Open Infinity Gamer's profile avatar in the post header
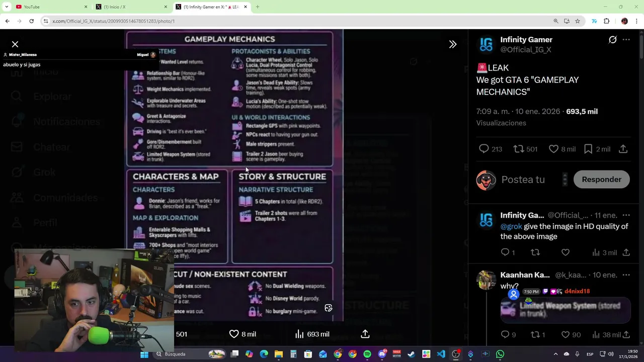The image size is (644, 362). click(486, 44)
